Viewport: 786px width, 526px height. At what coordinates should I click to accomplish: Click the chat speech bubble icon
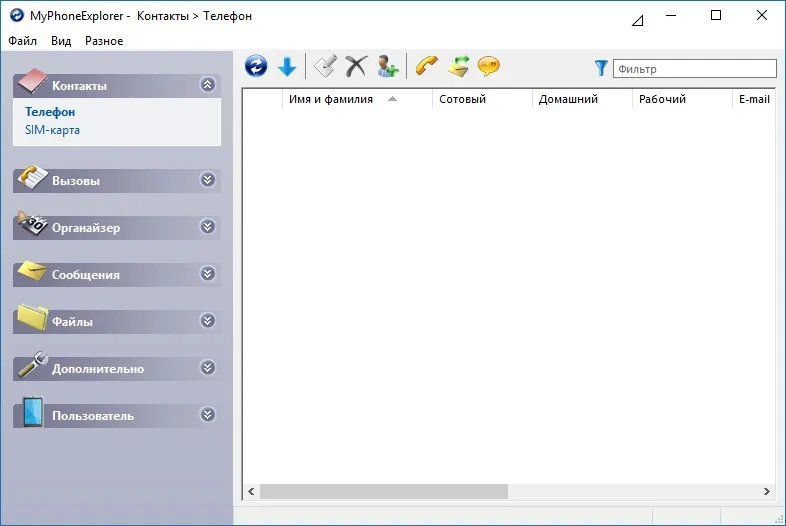click(x=489, y=66)
